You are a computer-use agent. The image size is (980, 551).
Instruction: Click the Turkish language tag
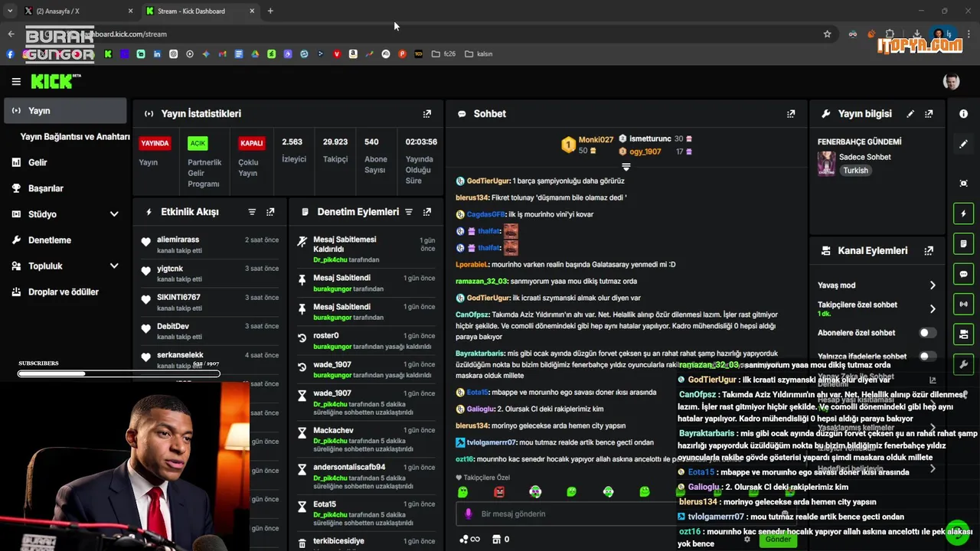pos(855,171)
